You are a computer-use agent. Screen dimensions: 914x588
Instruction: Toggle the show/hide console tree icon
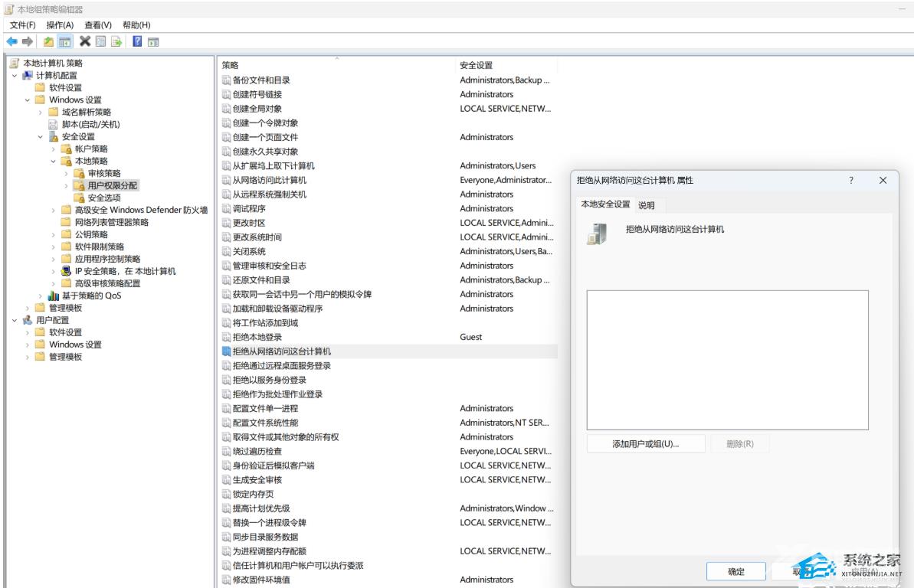coord(64,41)
